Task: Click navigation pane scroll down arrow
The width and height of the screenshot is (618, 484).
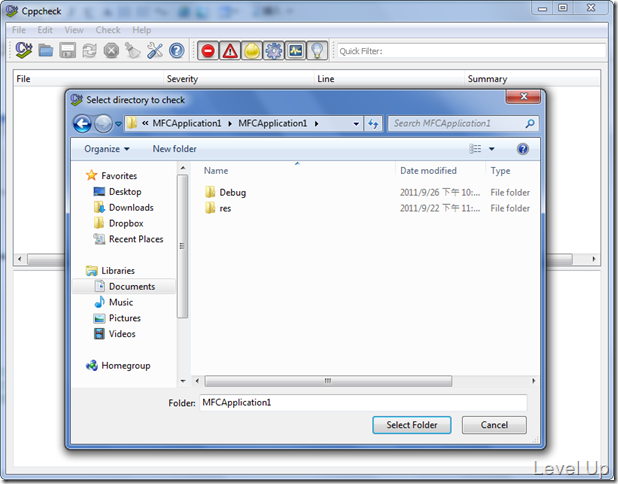Action: [182, 381]
